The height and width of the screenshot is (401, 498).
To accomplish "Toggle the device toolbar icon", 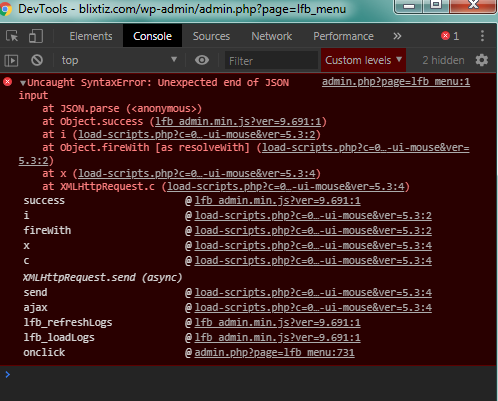I will pos(36,36).
